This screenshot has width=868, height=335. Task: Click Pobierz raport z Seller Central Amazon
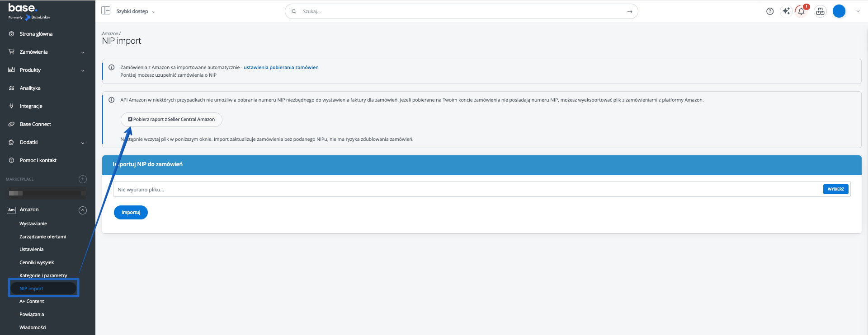171,120
